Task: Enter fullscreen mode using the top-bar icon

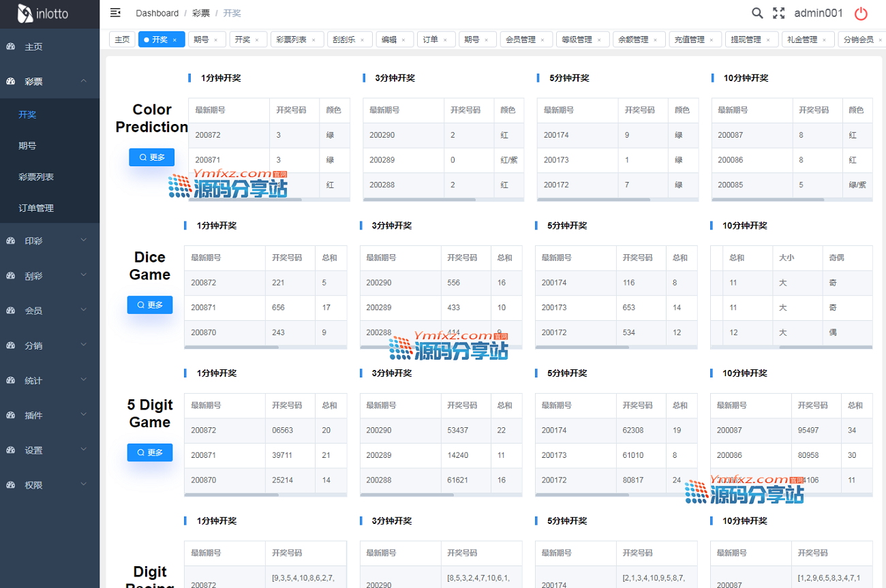Action: pyautogui.click(x=778, y=13)
